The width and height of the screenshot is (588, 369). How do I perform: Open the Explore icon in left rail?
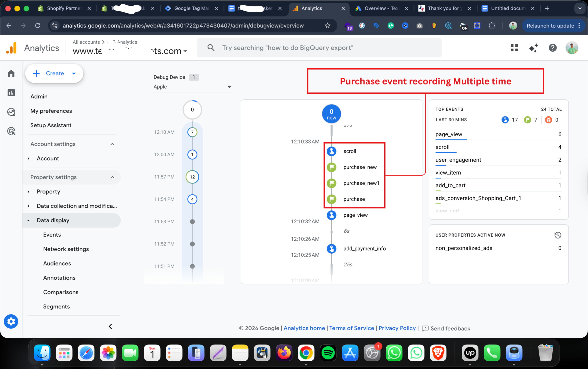point(11,112)
